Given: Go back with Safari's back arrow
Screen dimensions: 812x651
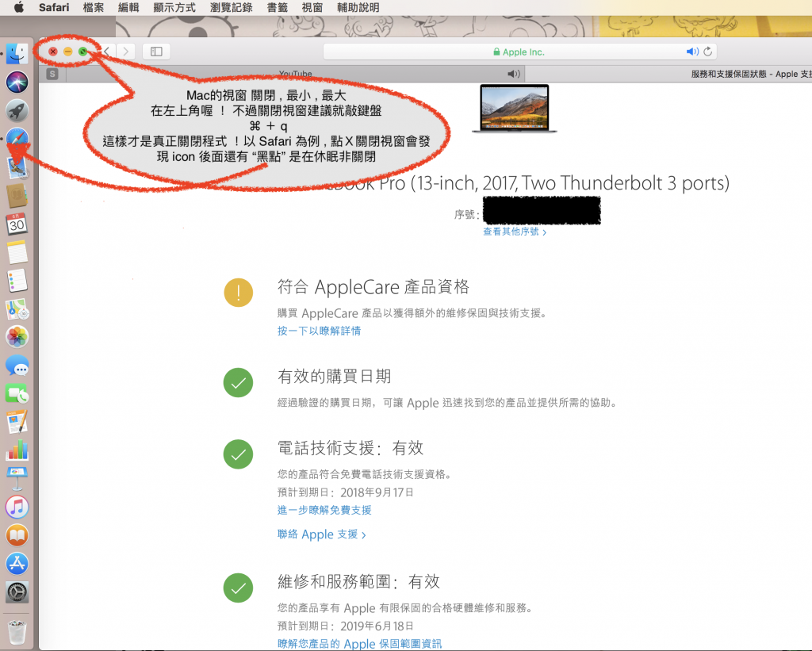Looking at the screenshot, I should pos(107,52).
